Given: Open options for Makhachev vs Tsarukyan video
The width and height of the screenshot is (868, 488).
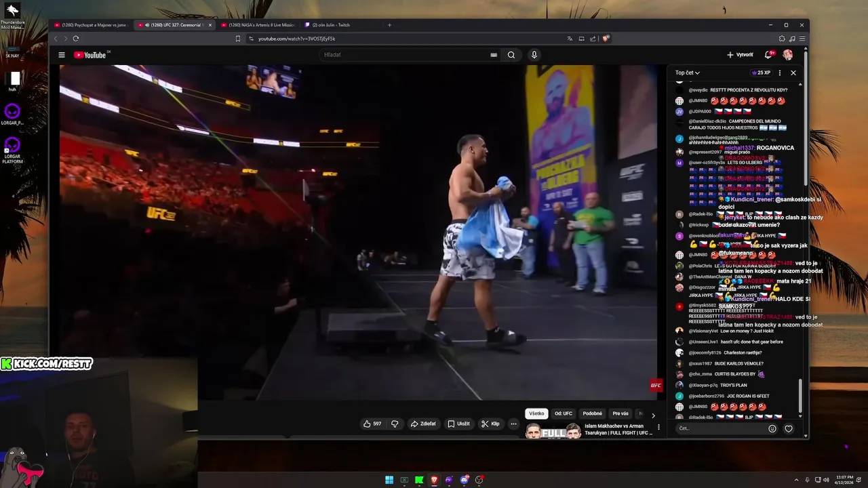Looking at the screenshot, I should coord(658,428).
